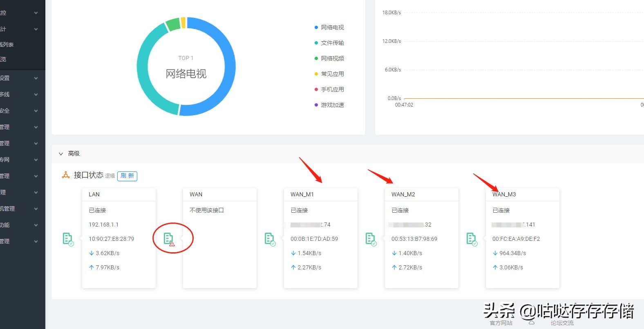Open the WAN_M2 interface details icon
644x329 pixels.
(x=371, y=239)
